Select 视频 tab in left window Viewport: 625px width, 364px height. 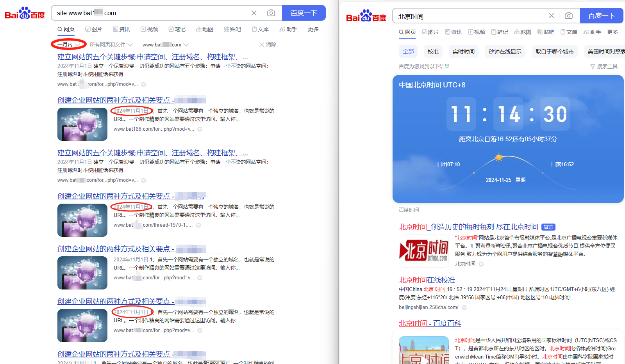[149, 29]
